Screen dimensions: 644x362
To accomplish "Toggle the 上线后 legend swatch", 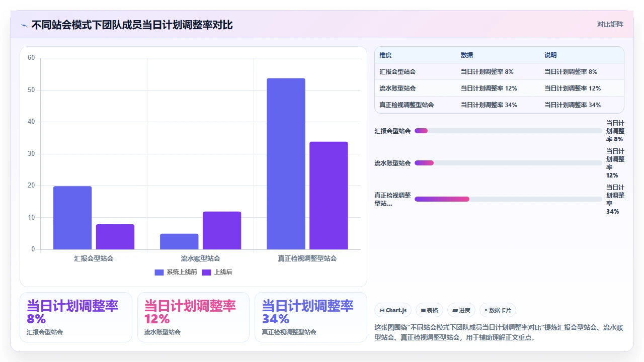I will (206, 272).
